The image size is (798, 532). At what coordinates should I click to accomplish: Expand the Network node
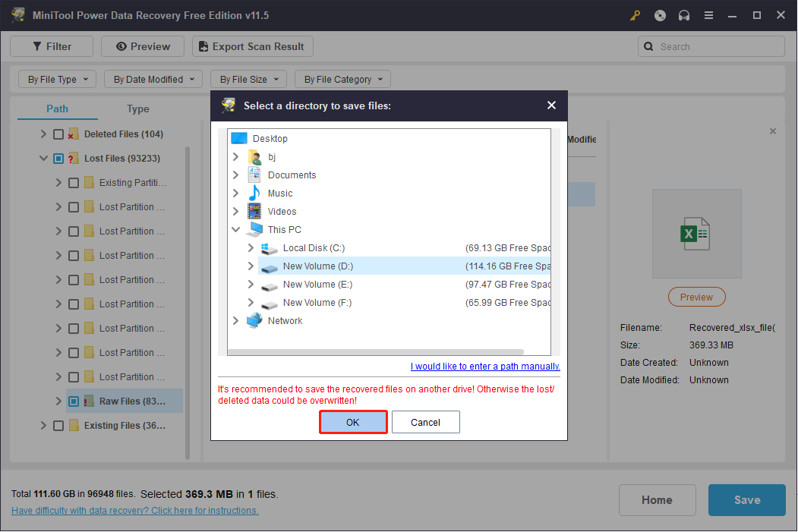(x=235, y=320)
